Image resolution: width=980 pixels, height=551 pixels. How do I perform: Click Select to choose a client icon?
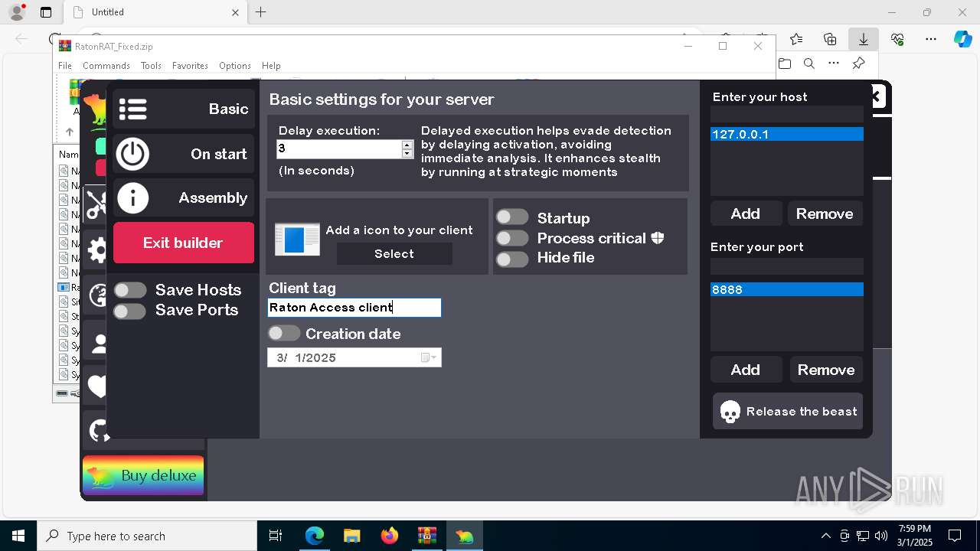point(394,253)
